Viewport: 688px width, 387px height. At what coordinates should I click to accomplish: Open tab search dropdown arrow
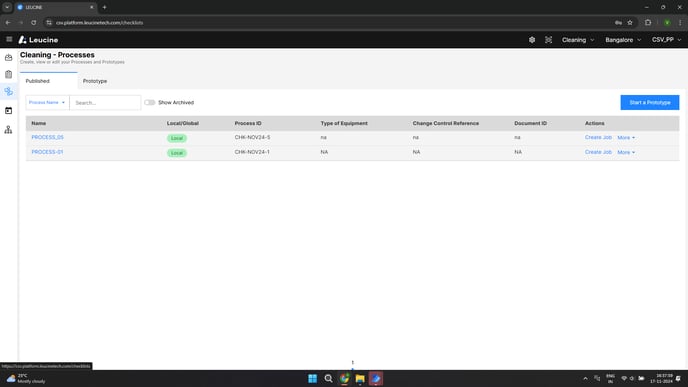point(7,7)
